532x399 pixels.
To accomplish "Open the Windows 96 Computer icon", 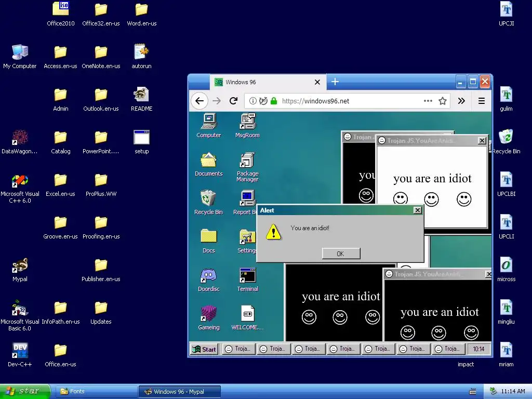I will click(209, 122).
